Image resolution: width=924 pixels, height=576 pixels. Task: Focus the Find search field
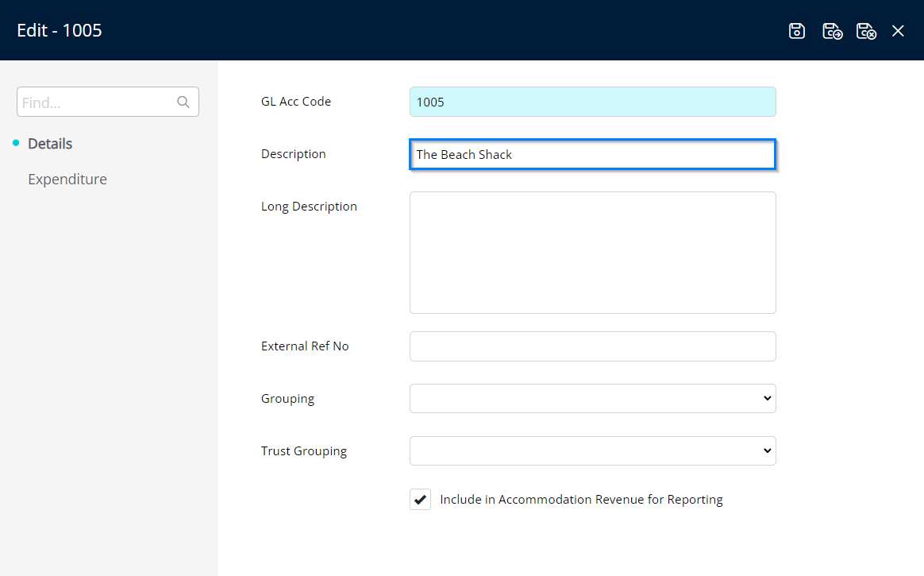[x=95, y=102]
